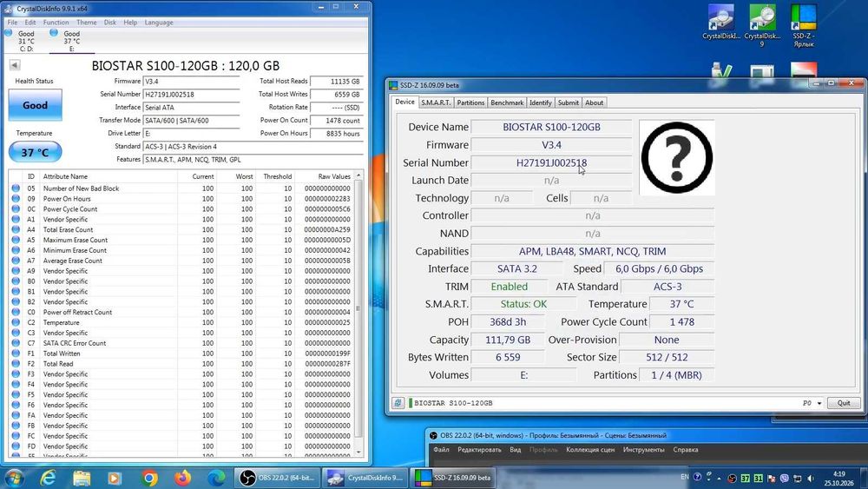Click the SSD-Z Serial Number value
The width and height of the screenshot is (868, 489).
pos(551,162)
